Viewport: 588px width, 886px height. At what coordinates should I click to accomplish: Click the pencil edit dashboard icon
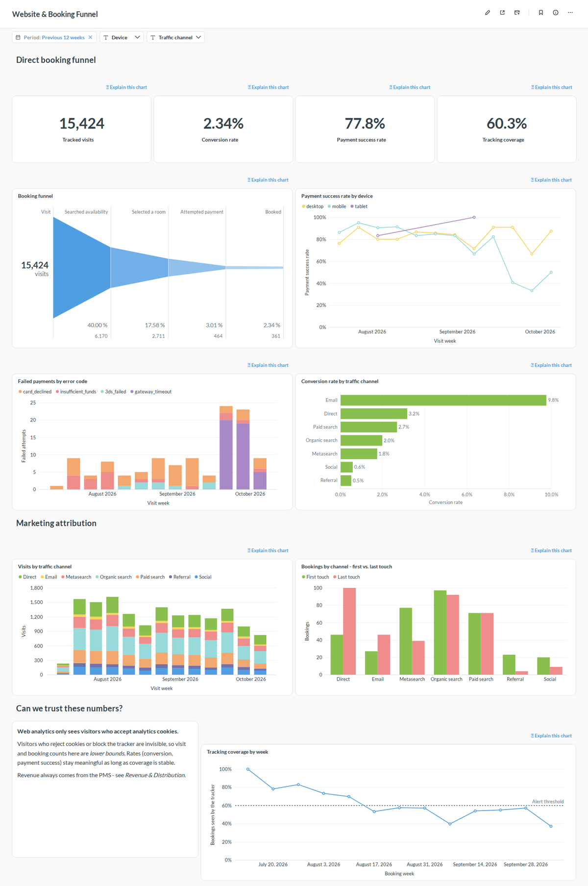(488, 13)
